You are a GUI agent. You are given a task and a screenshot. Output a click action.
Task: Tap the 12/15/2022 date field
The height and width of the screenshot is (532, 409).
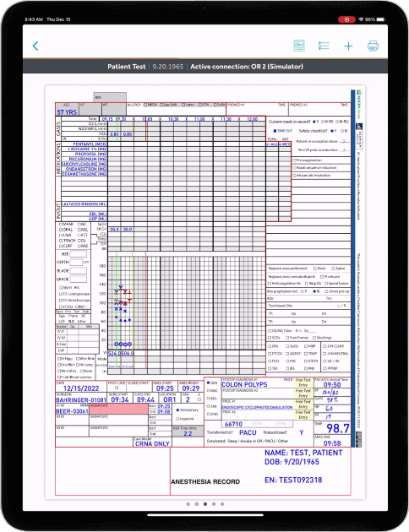(x=81, y=388)
